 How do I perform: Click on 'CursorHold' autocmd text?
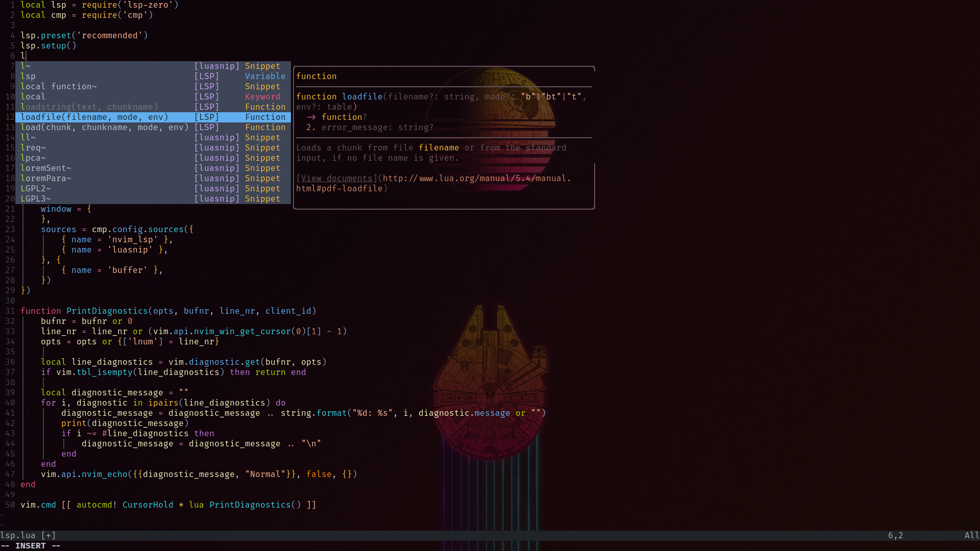tap(148, 505)
